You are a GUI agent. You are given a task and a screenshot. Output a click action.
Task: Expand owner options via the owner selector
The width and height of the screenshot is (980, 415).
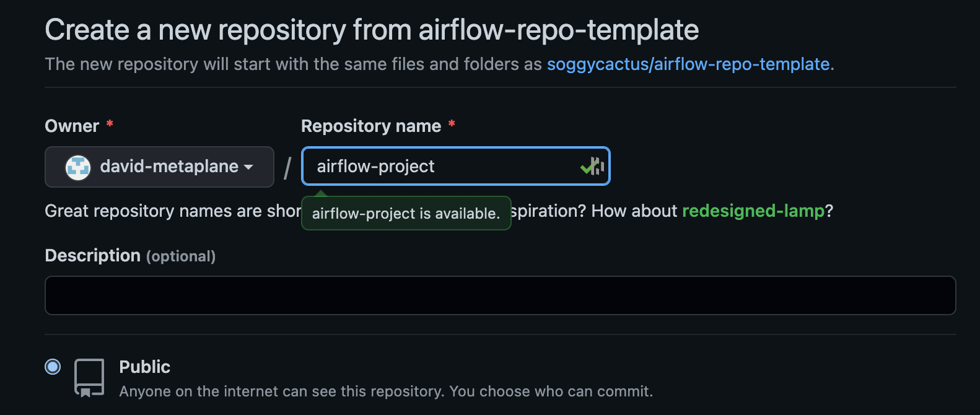[159, 167]
